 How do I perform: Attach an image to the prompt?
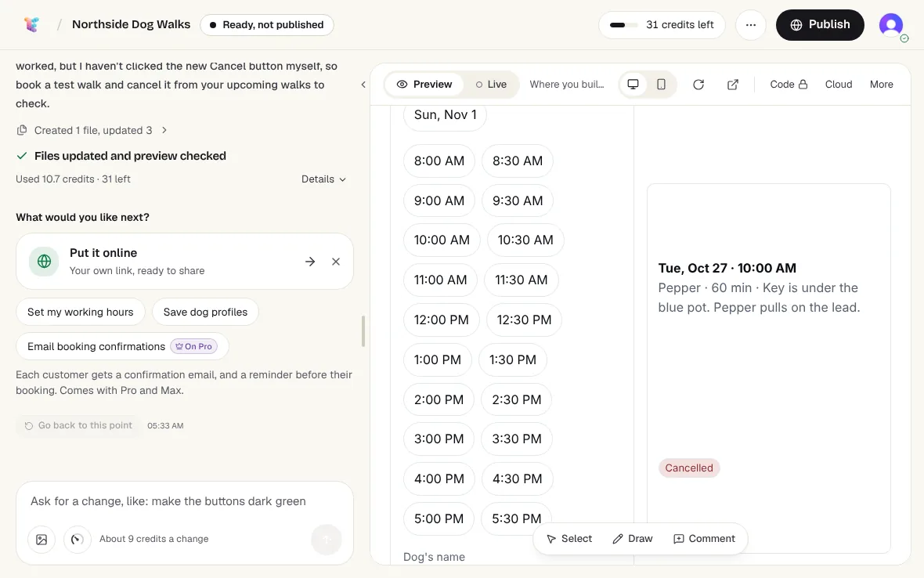coord(42,539)
